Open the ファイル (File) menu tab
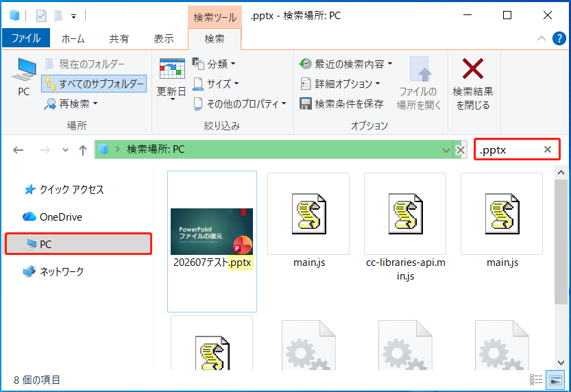The image size is (571, 392). pos(26,38)
